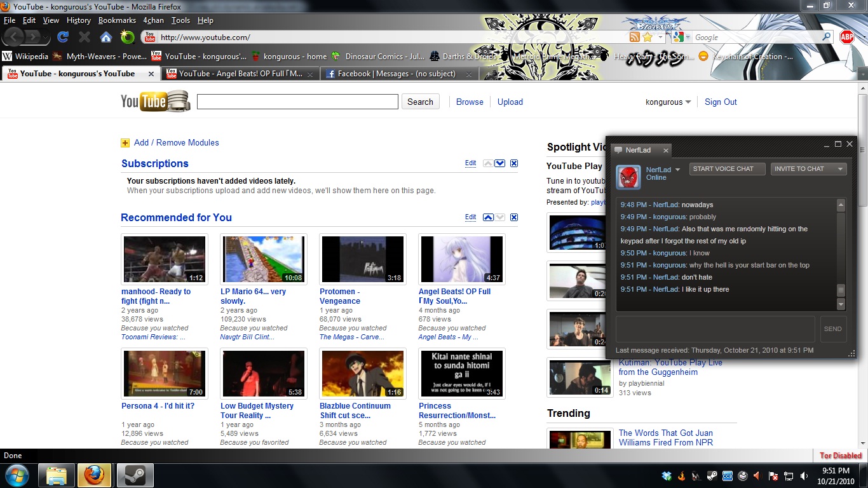Reload the page with the blue refresh icon
868x488 pixels.
click(63, 37)
